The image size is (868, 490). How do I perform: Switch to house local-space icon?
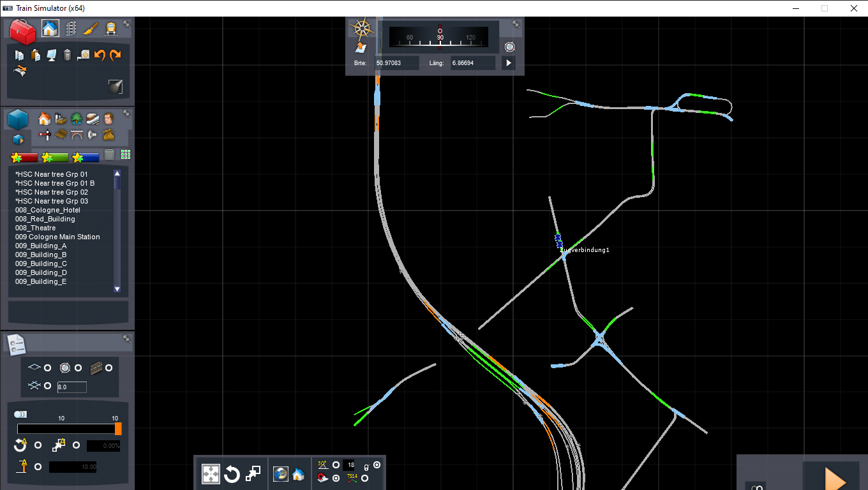[298, 474]
